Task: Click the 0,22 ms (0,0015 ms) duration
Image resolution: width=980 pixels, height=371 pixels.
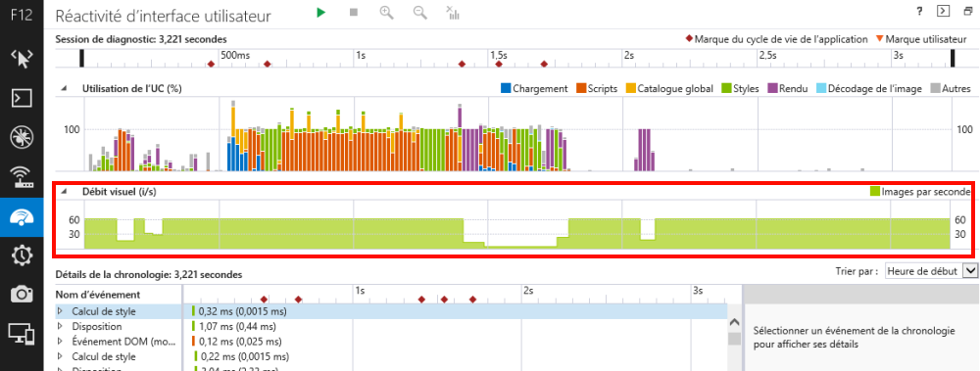Action: pyautogui.click(x=244, y=356)
